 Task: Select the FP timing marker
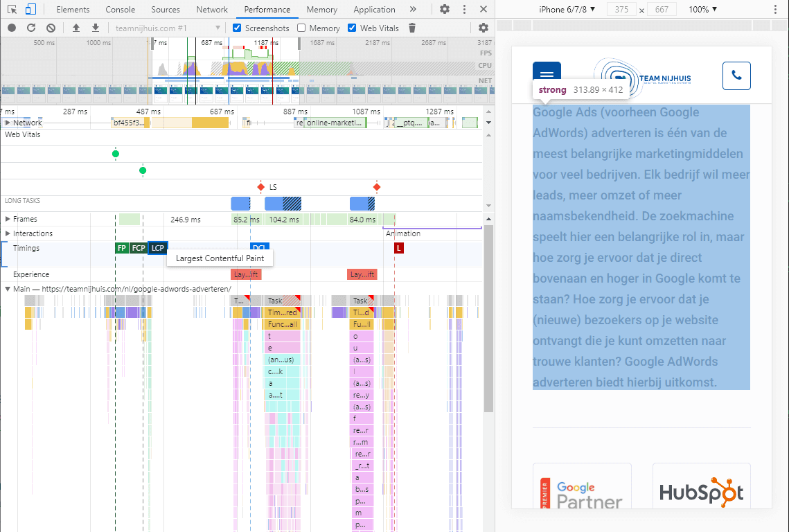tap(122, 247)
